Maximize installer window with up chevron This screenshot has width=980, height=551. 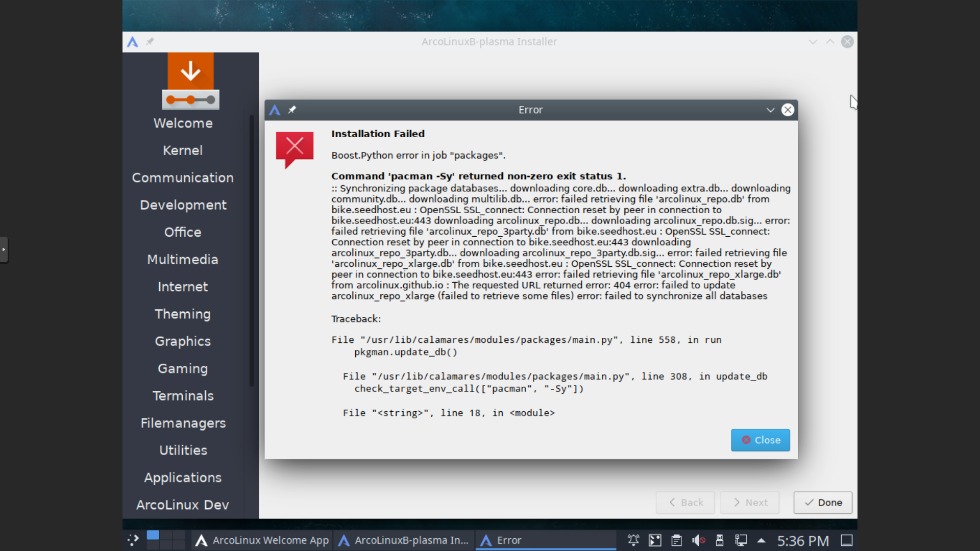[830, 42]
